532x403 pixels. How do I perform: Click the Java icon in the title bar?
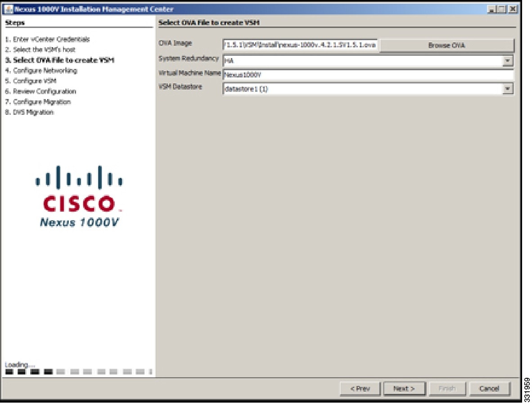9,9
